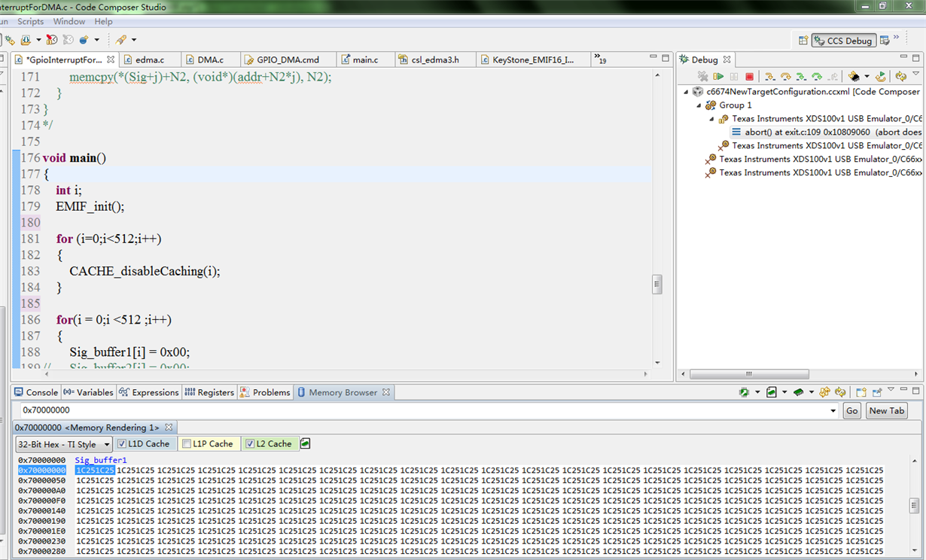Open the Variables tab
Viewport: 926px width, 560px height.
(88, 392)
